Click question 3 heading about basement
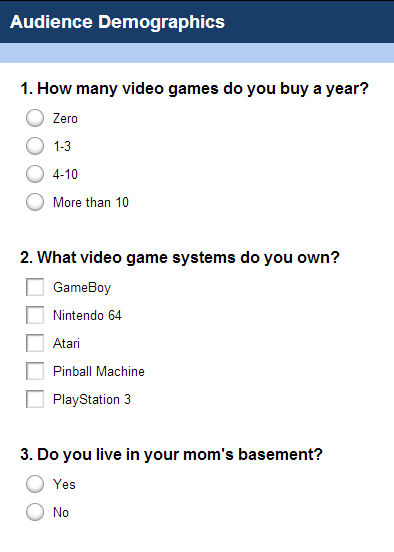This screenshot has width=394, height=552. click(171, 454)
